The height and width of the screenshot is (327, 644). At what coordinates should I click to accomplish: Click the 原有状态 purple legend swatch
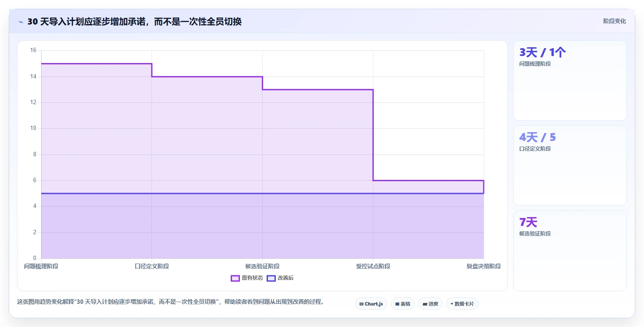tap(235, 278)
